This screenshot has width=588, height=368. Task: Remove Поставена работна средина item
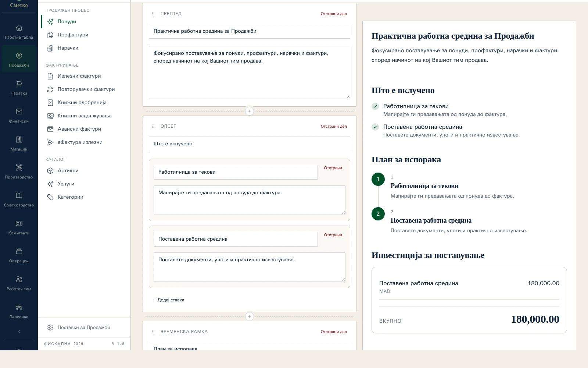click(333, 235)
